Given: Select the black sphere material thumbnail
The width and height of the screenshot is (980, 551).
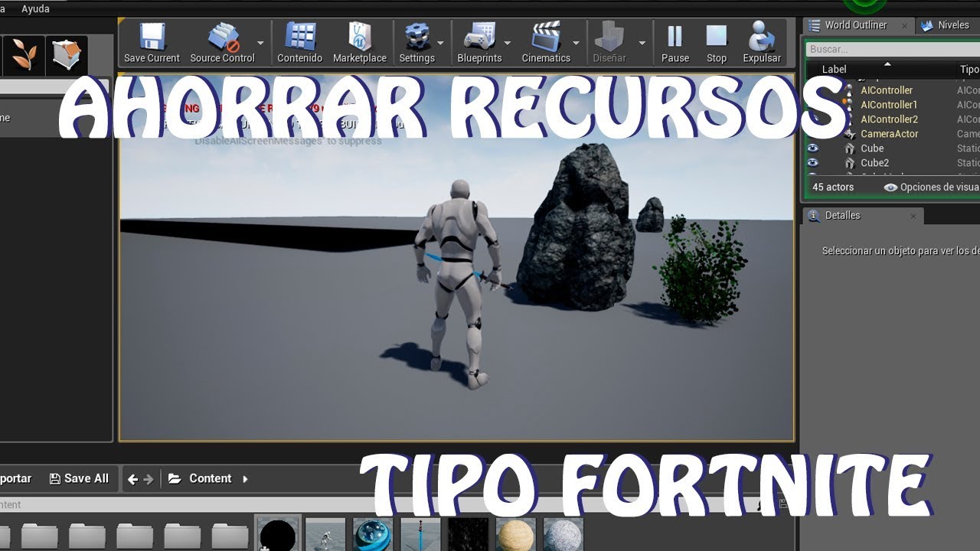Looking at the screenshot, I should coord(277,534).
